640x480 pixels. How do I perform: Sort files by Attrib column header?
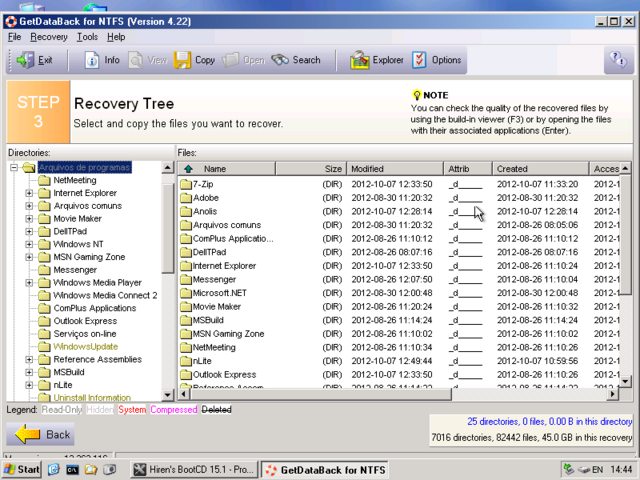pos(468,169)
